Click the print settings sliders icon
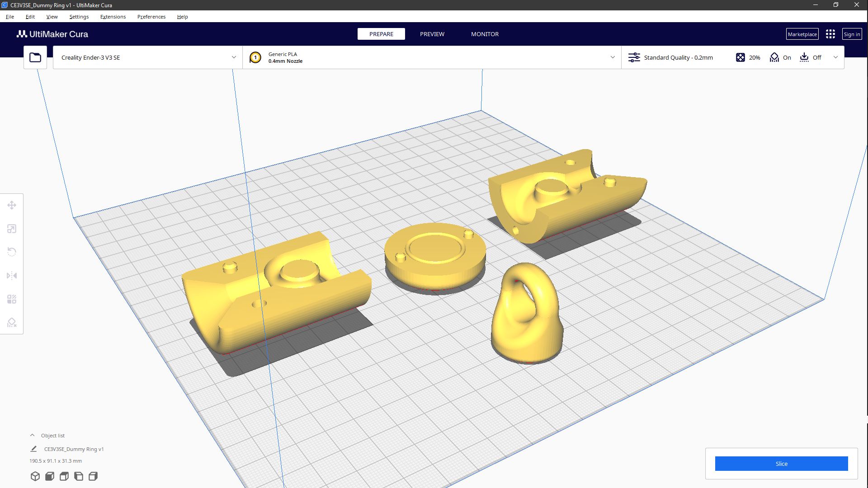The width and height of the screenshot is (868, 488). tap(634, 57)
